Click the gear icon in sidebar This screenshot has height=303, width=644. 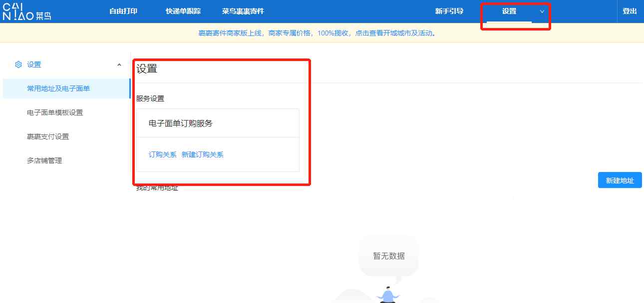pyautogui.click(x=18, y=64)
